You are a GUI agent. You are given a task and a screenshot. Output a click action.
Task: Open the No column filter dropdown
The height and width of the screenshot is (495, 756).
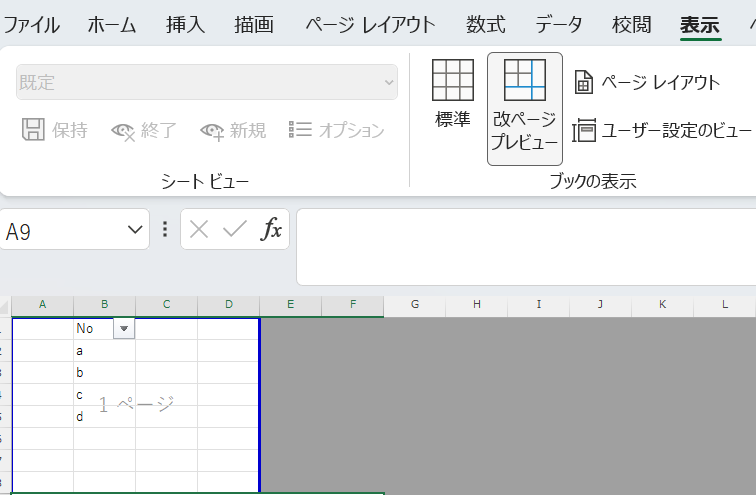(124, 328)
